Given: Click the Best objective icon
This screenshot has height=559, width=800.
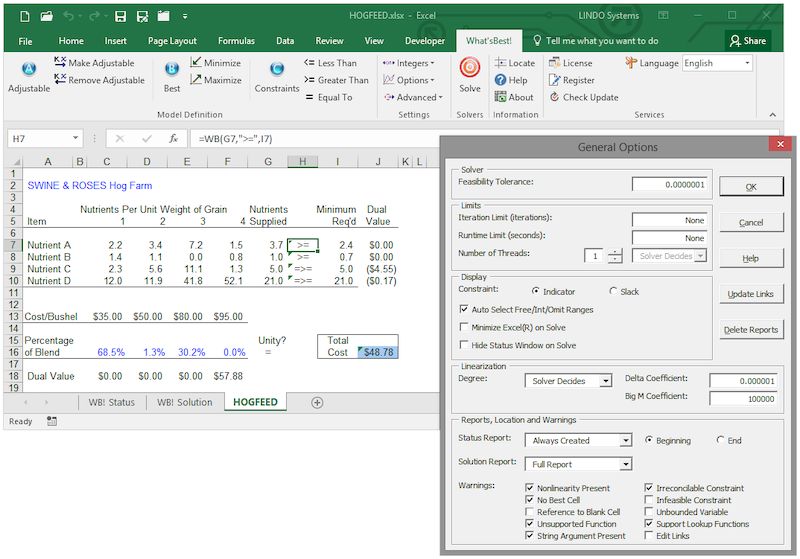Looking at the screenshot, I should click(172, 69).
